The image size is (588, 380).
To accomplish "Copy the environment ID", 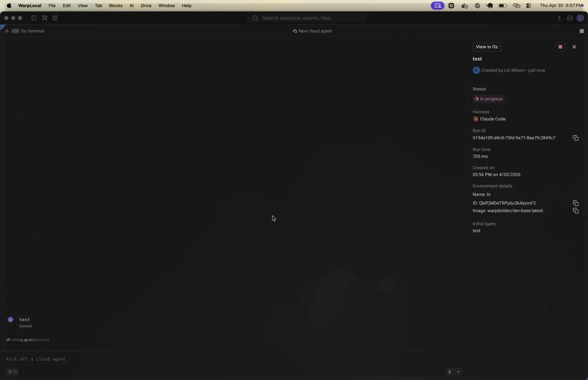I will click(x=576, y=203).
